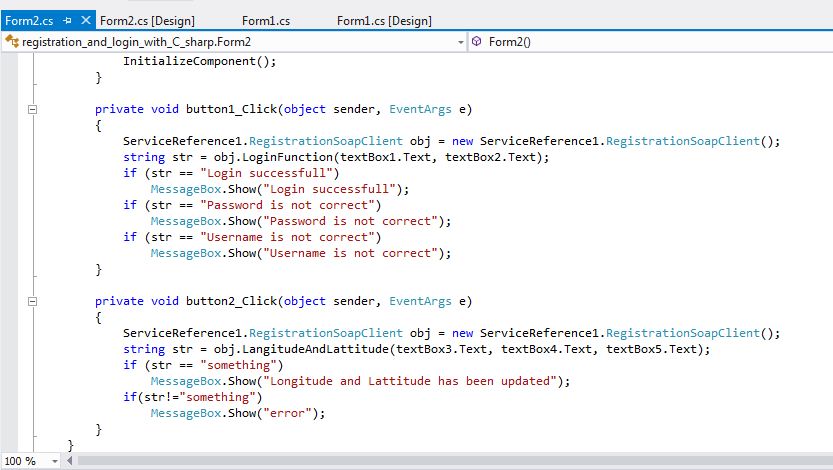
Task: Click the method cube icon beside Form2()
Action: click(477, 41)
